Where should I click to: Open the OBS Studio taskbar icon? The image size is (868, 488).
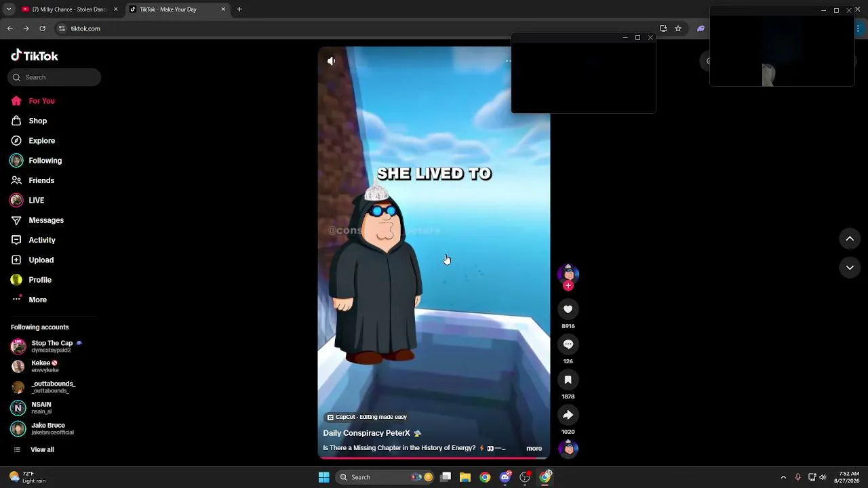point(525,477)
